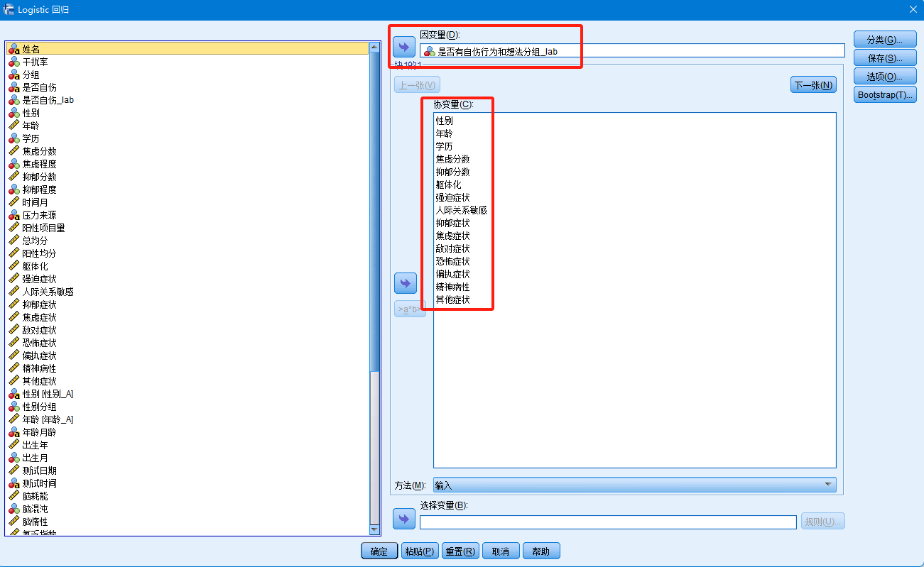Open the 选项(O)... settings
This screenshot has height=567, width=924.
[x=885, y=76]
